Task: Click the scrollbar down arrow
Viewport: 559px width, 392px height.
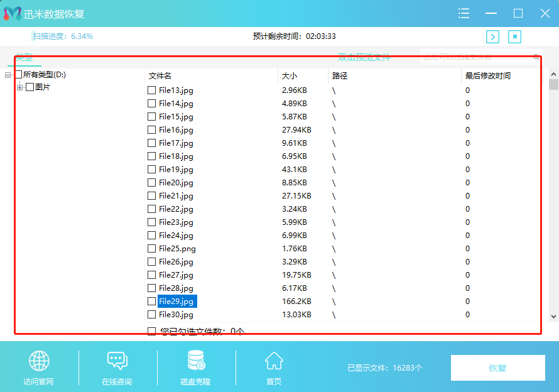Action: [x=553, y=317]
